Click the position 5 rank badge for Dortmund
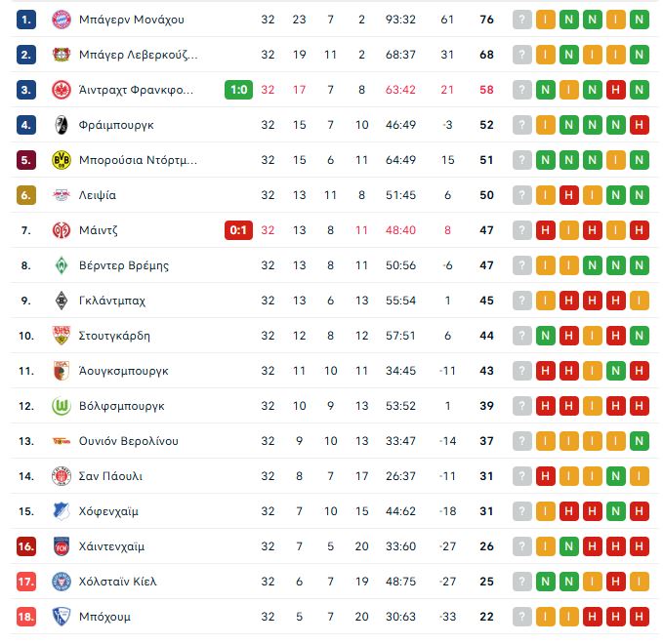 point(26,160)
